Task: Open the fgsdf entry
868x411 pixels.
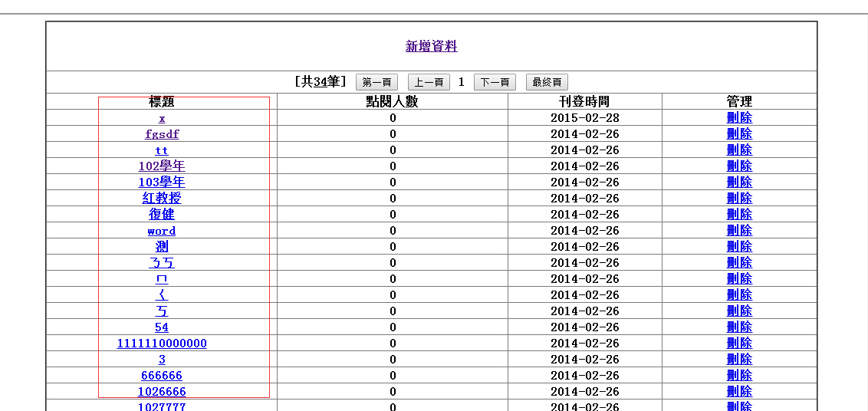Action: (x=162, y=134)
